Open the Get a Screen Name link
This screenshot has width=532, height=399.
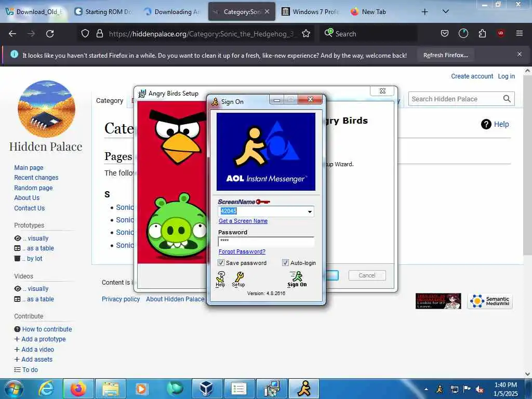point(243,221)
